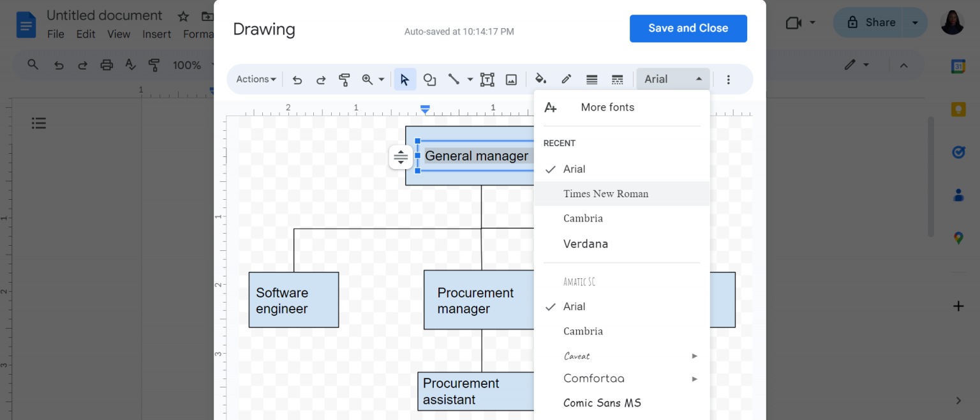Click the redo icon in the drawing toolbar
The width and height of the screenshot is (980, 420).
click(321, 79)
